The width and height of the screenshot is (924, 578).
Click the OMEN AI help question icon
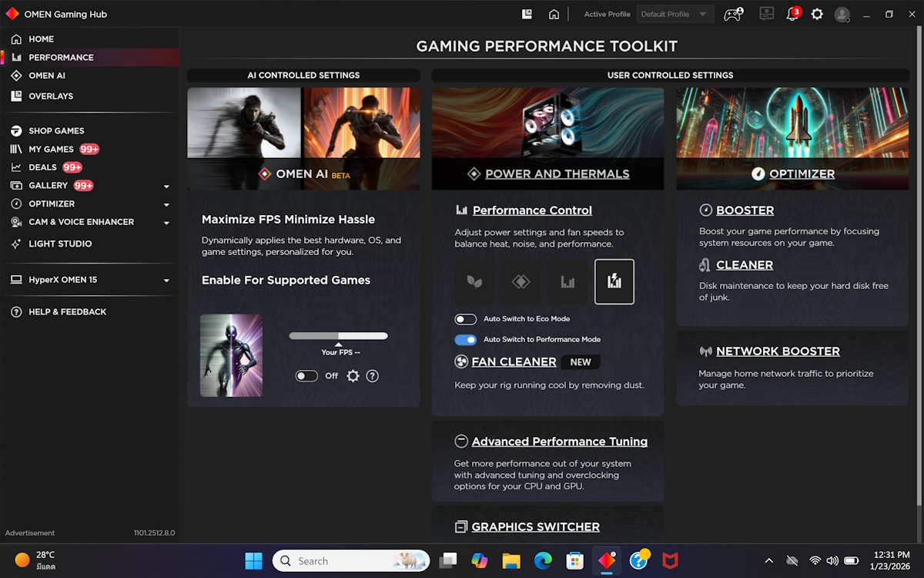click(x=373, y=376)
